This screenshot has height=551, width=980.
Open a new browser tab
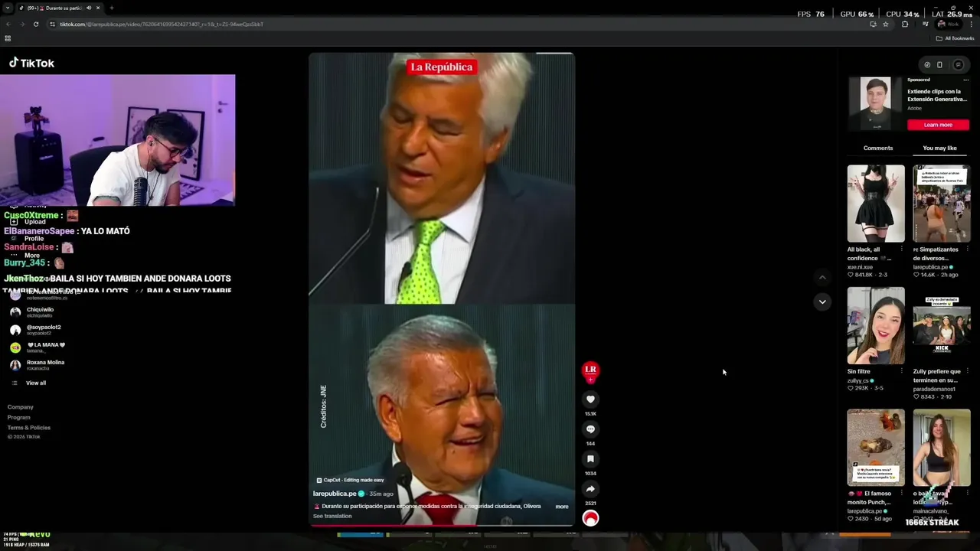(111, 8)
